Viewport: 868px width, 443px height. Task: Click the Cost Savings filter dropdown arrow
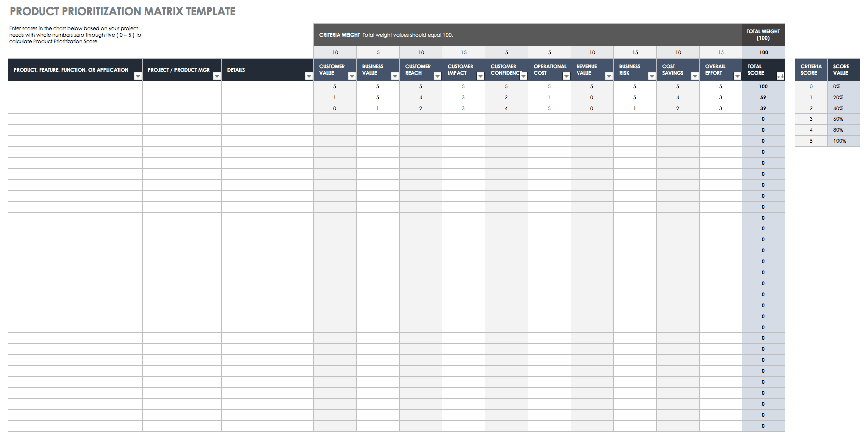[x=695, y=76]
